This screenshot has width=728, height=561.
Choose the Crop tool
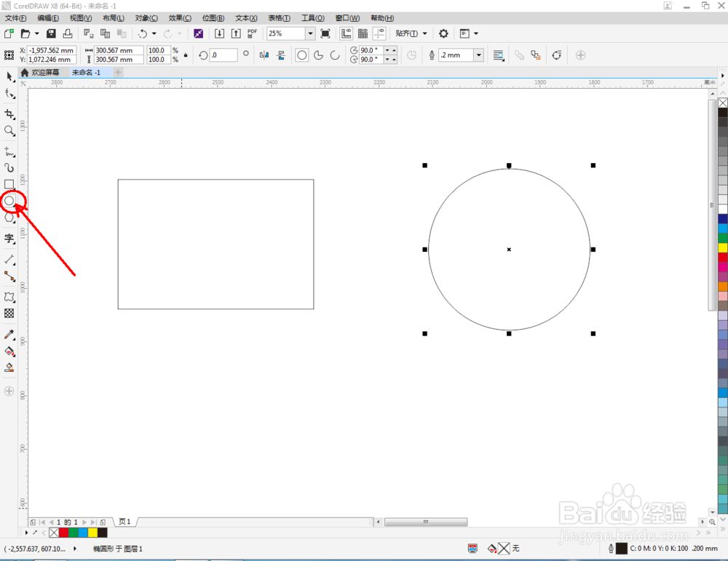point(9,114)
